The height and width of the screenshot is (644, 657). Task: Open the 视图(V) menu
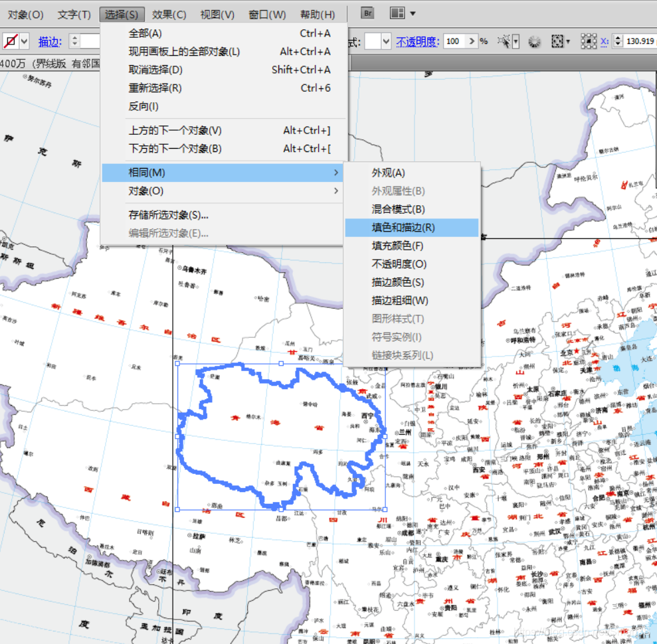point(217,15)
